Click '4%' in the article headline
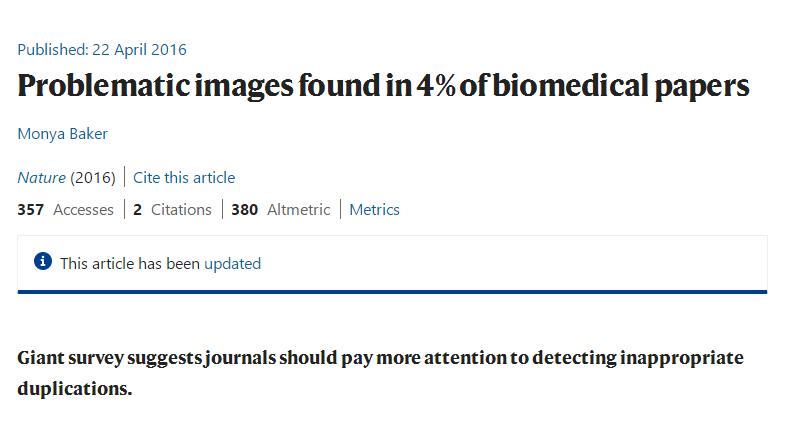The height and width of the screenshot is (423, 787). (x=436, y=85)
